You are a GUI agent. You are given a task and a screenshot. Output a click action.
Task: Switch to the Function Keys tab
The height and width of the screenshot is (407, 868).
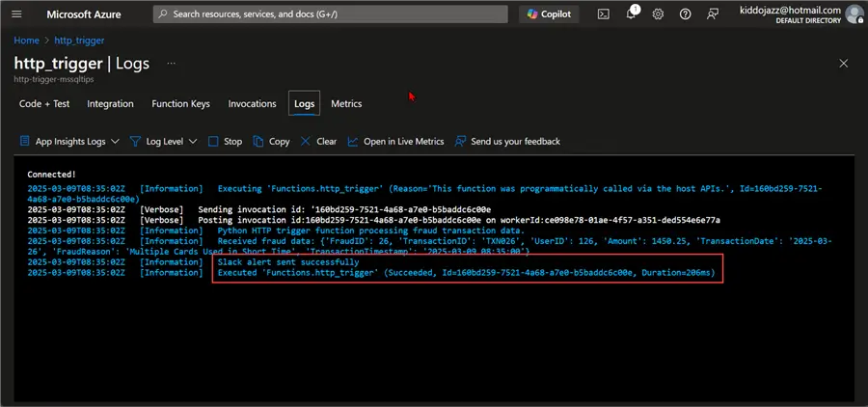[180, 103]
